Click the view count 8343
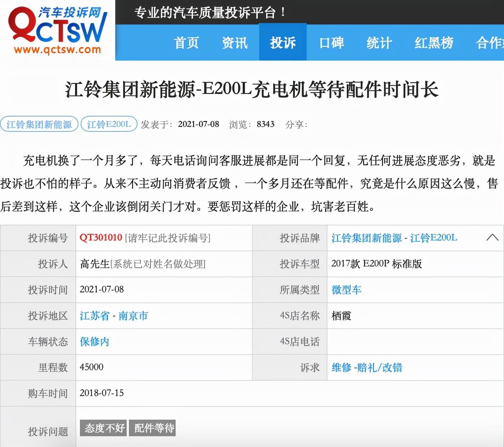 [x=265, y=124]
